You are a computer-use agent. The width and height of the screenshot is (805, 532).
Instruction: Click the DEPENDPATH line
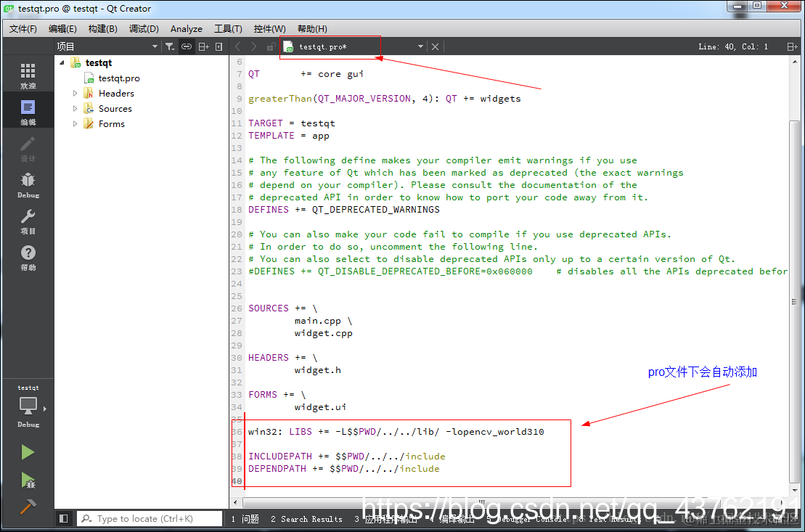coord(344,468)
